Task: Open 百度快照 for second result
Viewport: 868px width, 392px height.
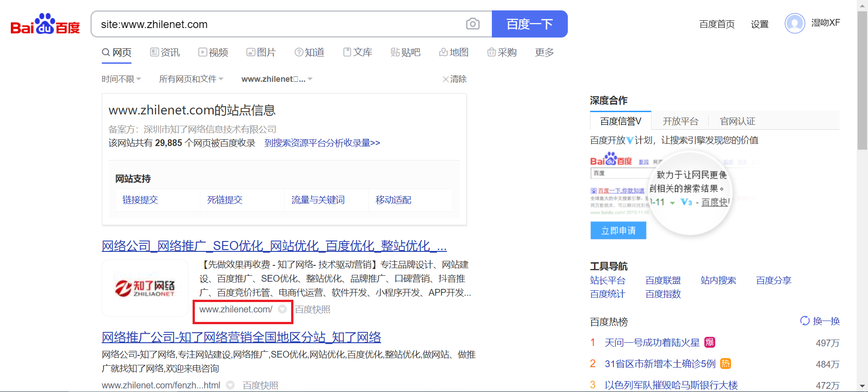Action: [x=260, y=385]
